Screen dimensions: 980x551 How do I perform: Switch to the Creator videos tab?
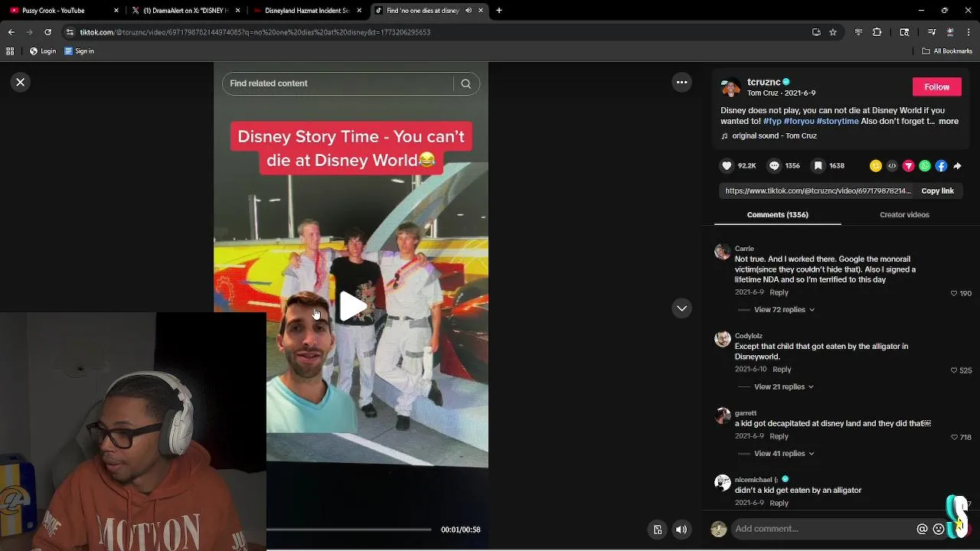pos(904,214)
